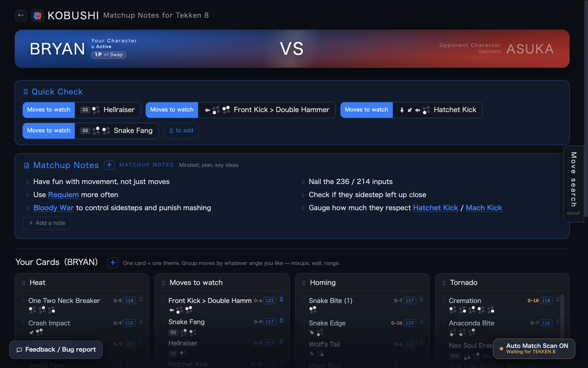Add a new matchup note with plus icon
Image resolution: width=588 pixels, height=368 pixels.
pyautogui.click(x=109, y=165)
